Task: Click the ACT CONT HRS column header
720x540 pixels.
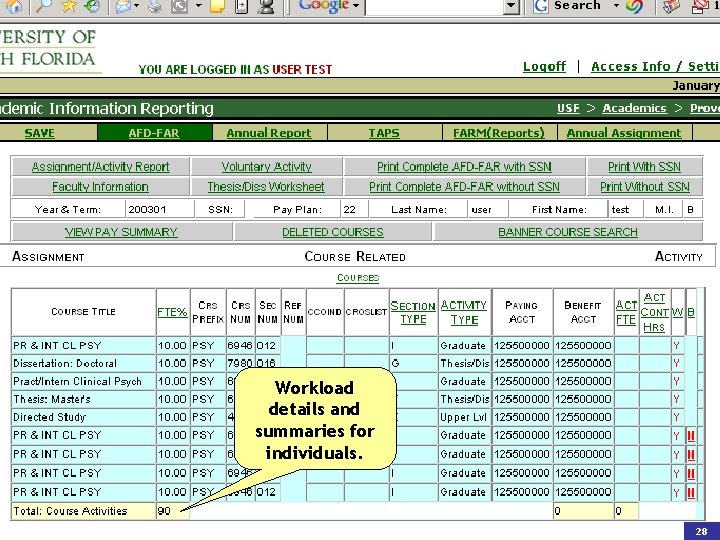Action: pyautogui.click(x=654, y=312)
